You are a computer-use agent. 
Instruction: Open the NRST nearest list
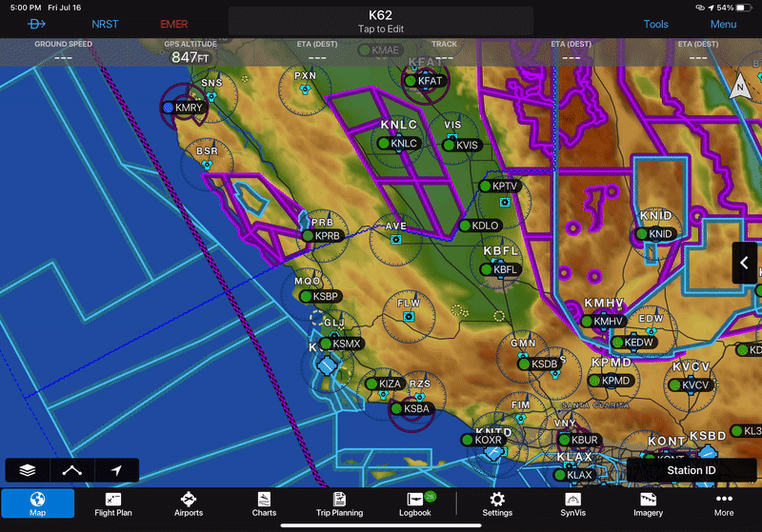(x=105, y=25)
